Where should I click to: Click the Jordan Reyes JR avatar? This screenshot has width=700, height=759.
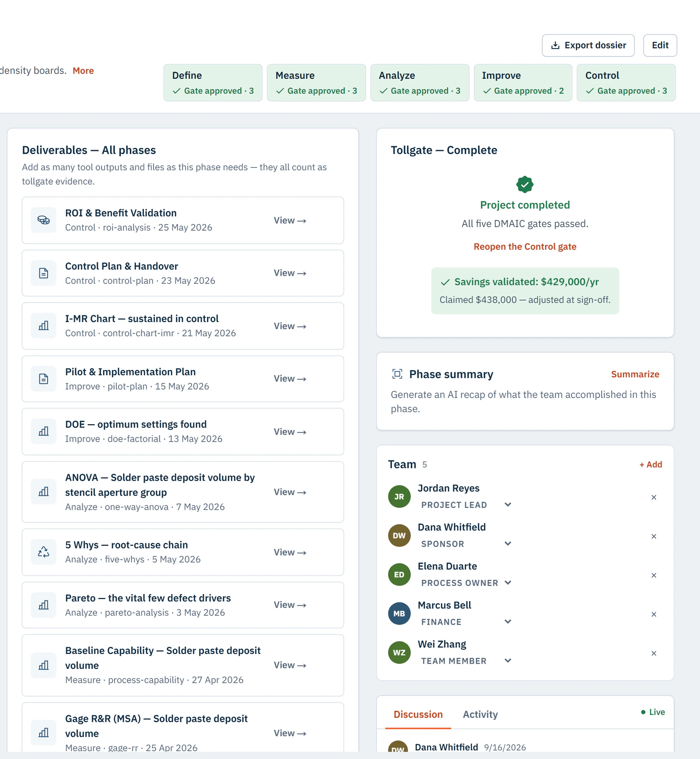pyautogui.click(x=399, y=496)
